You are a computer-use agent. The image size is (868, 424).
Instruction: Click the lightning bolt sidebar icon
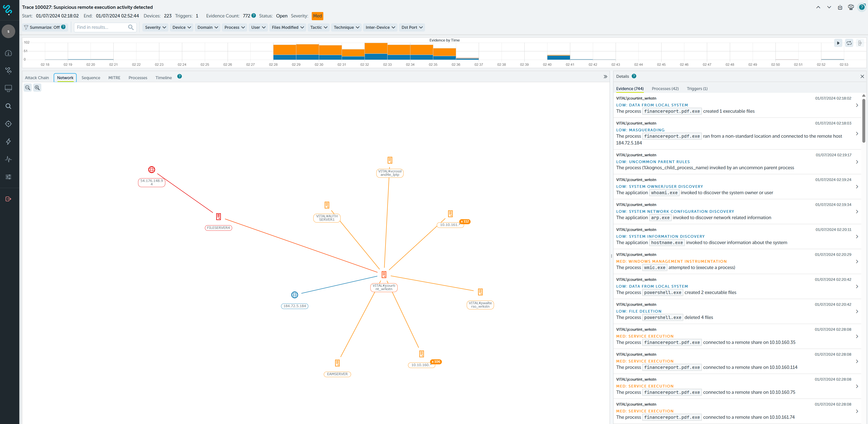coord(8,141)
